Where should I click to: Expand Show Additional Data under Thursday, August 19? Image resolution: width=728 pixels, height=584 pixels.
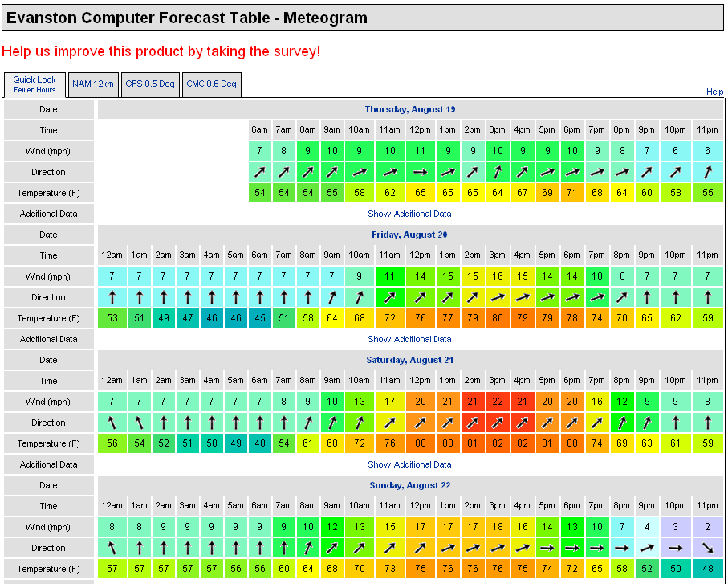pyautogui.click(x=409, y=214)
